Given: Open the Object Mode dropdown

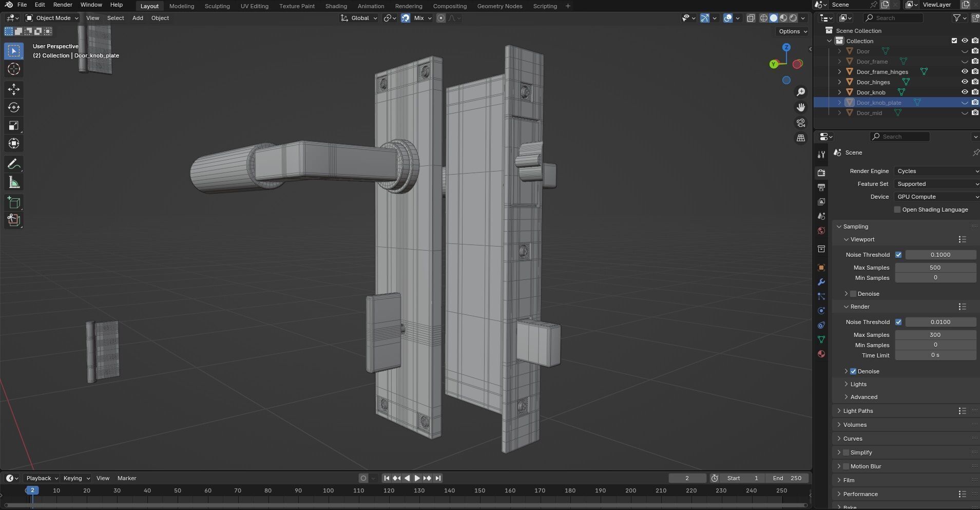Looking at the screenshot, I should point(52,18).
